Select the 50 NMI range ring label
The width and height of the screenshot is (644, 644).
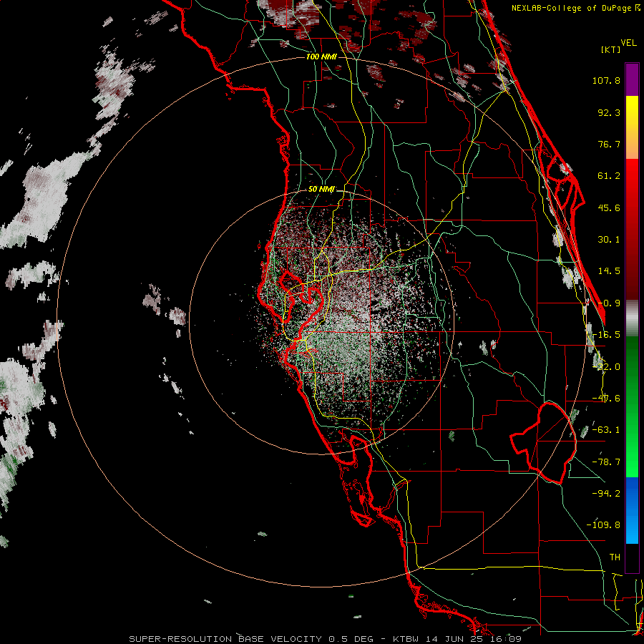[x=321, y=190]
